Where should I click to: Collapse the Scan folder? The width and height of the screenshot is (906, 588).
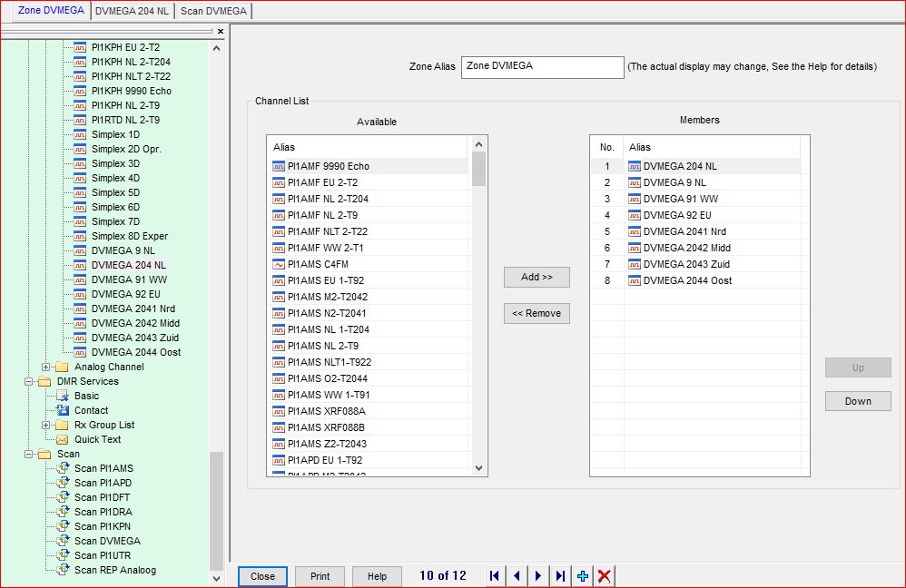coord(28,454)
